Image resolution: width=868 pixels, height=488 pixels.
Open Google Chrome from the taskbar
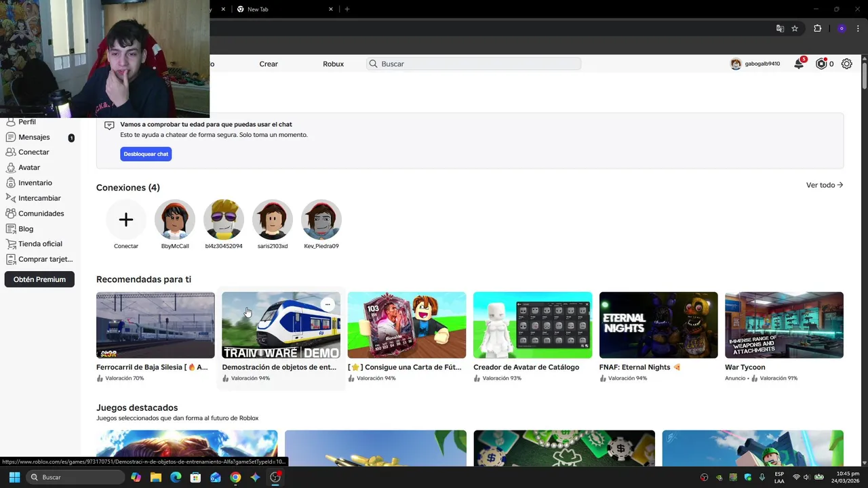(x=235, y=477)
